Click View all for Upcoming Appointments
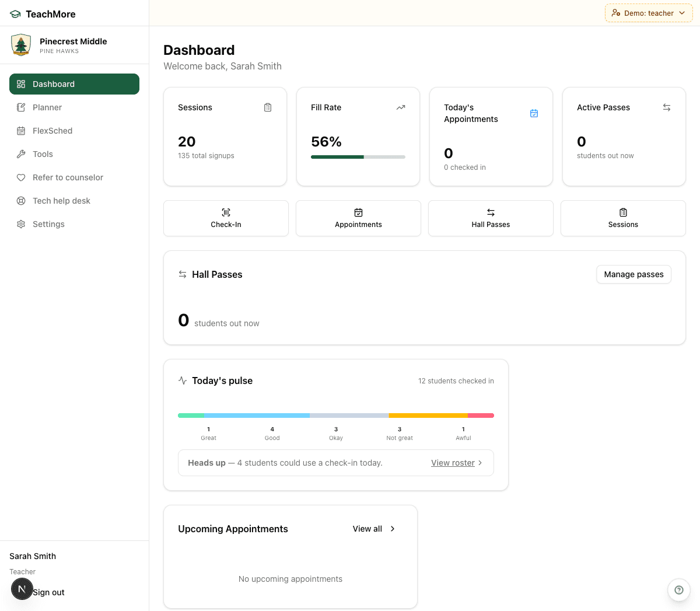Image resolution: width=700 pixels, height=611 pixels. coord(367,529)
